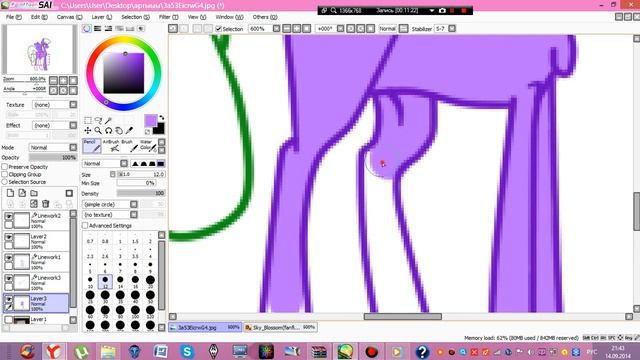
Task: Click the Undo button in toolbar
Action: [173, 29]
